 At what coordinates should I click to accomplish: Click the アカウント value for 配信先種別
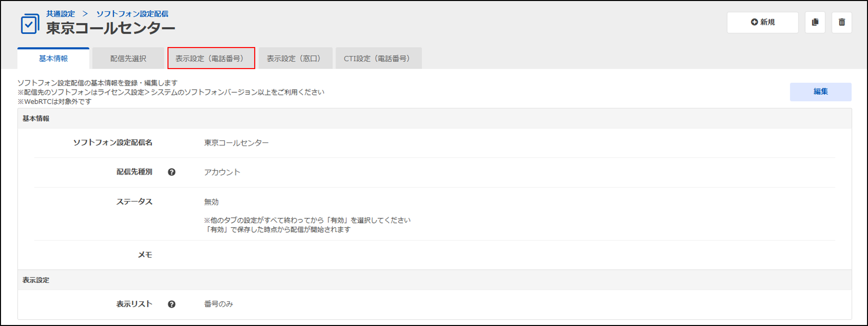222,172
